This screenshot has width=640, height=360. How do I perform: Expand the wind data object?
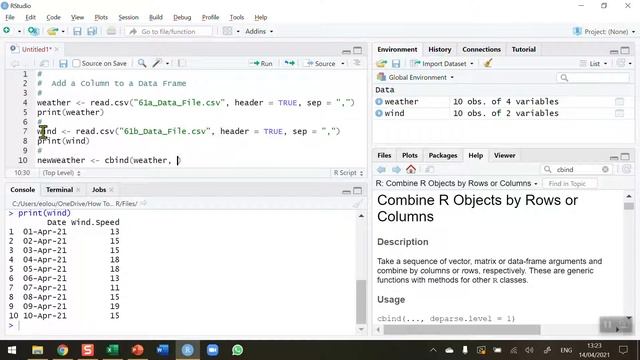379,113
